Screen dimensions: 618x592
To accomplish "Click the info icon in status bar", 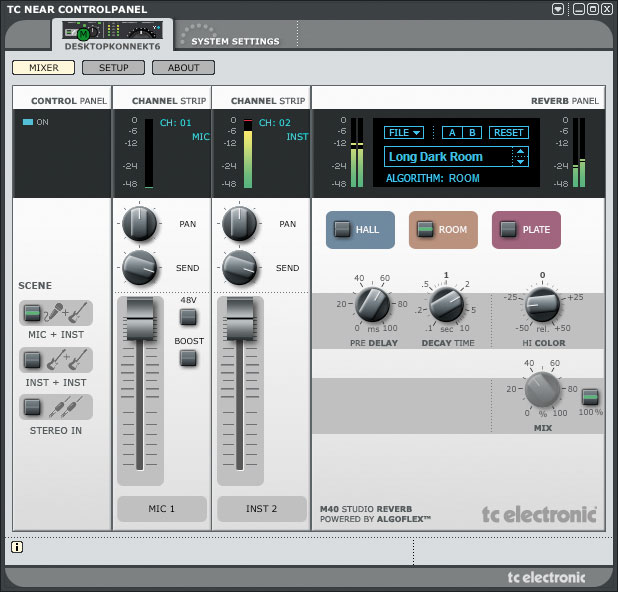I will pos(18,547).
